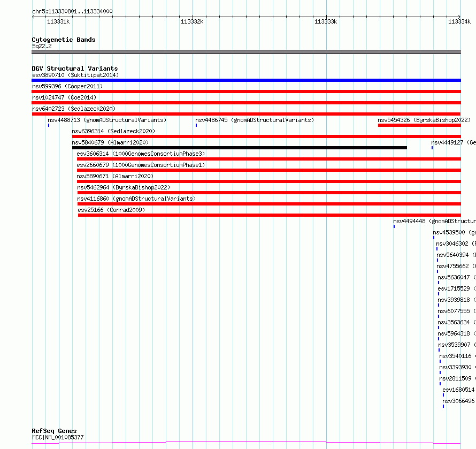Click the 5q22.2 band label
This screenshot has width=476, height=449.
(x=42, y=46)
